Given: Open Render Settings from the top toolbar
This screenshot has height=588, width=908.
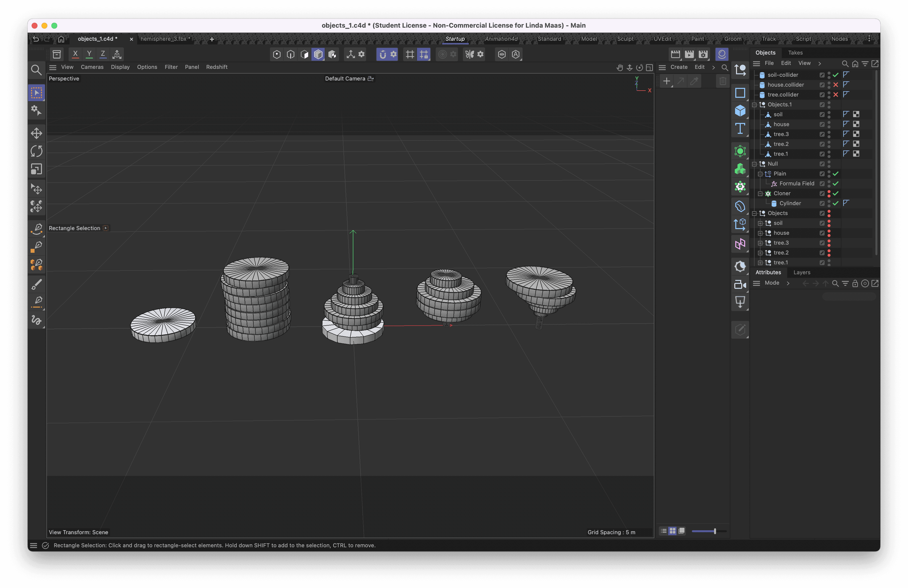Looking at the screenshot, I should (x=703, y=54).
